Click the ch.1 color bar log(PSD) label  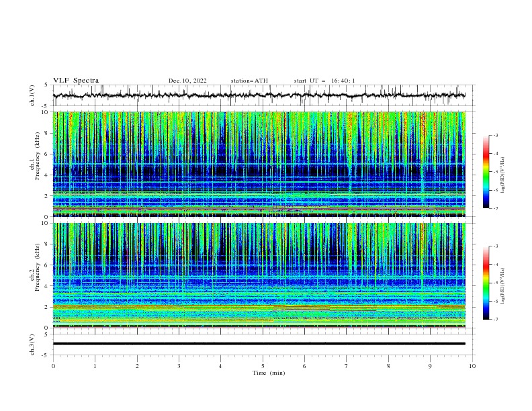point(502,175)
